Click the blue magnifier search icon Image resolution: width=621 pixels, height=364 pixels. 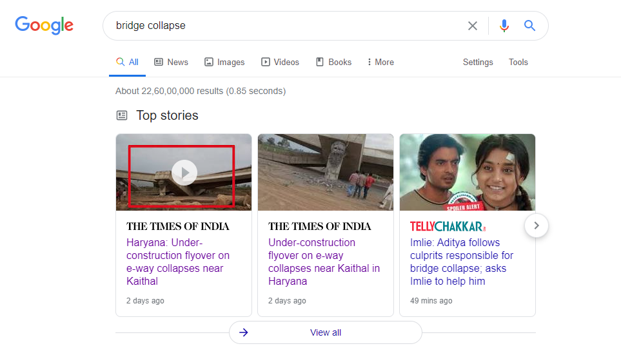tap(529, 26)
